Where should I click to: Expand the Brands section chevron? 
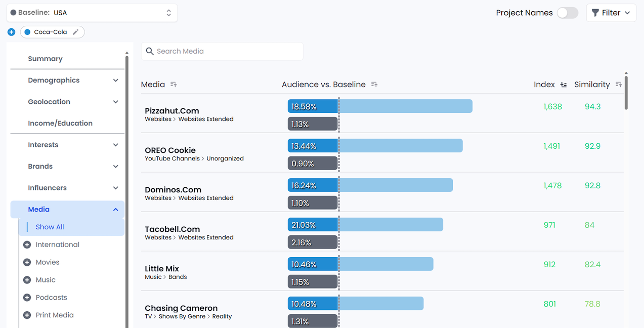[116, 167]
